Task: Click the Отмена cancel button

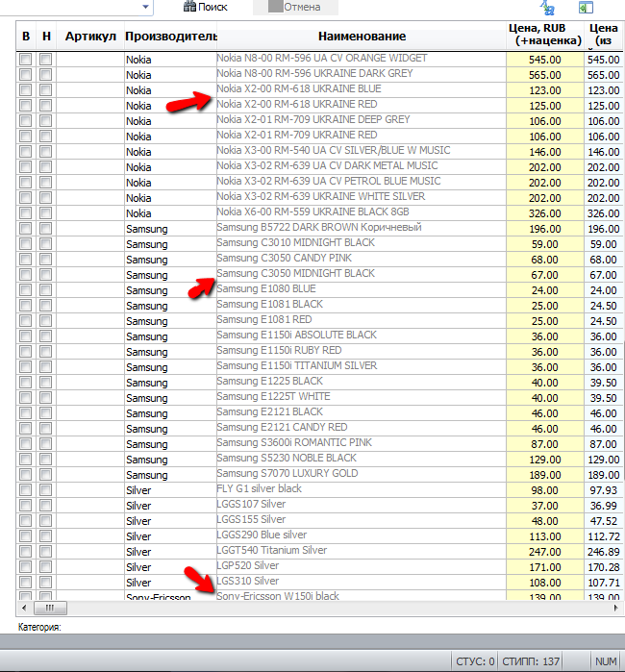Action: 295,7
